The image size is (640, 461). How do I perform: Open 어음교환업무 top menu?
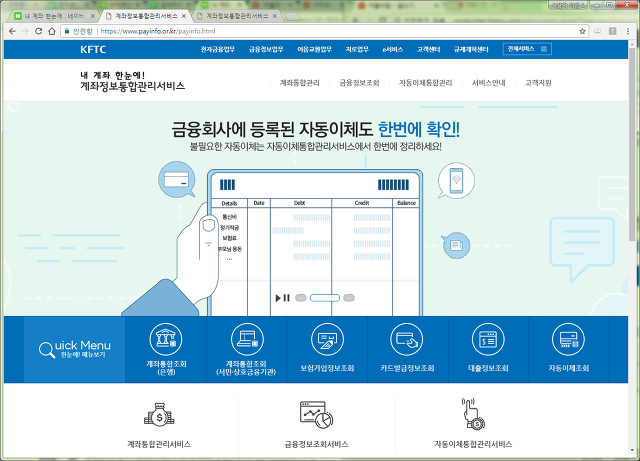pyautogui.click(x=314, y=49)
